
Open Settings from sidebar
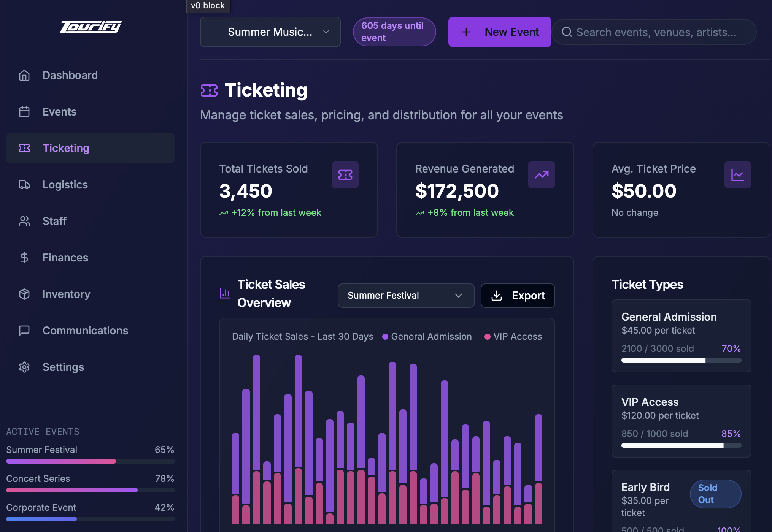[x=91, y=367]
